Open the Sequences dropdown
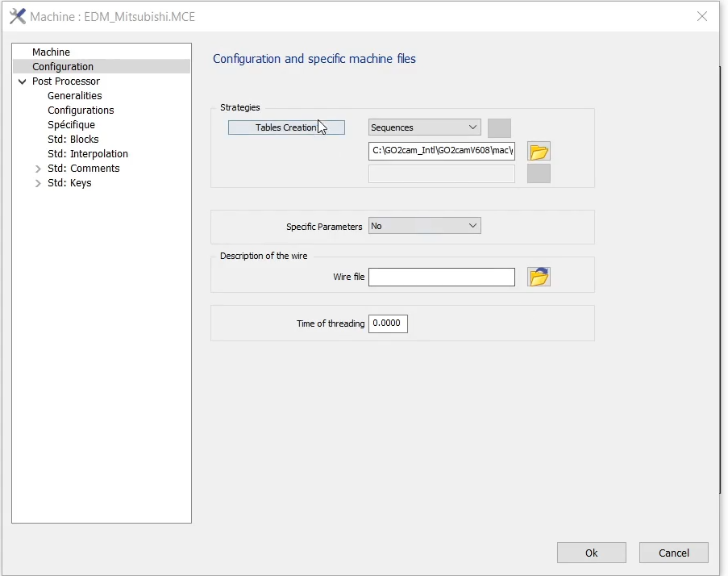The width and height of the screenshot is (728, 576). coord(424,127)
